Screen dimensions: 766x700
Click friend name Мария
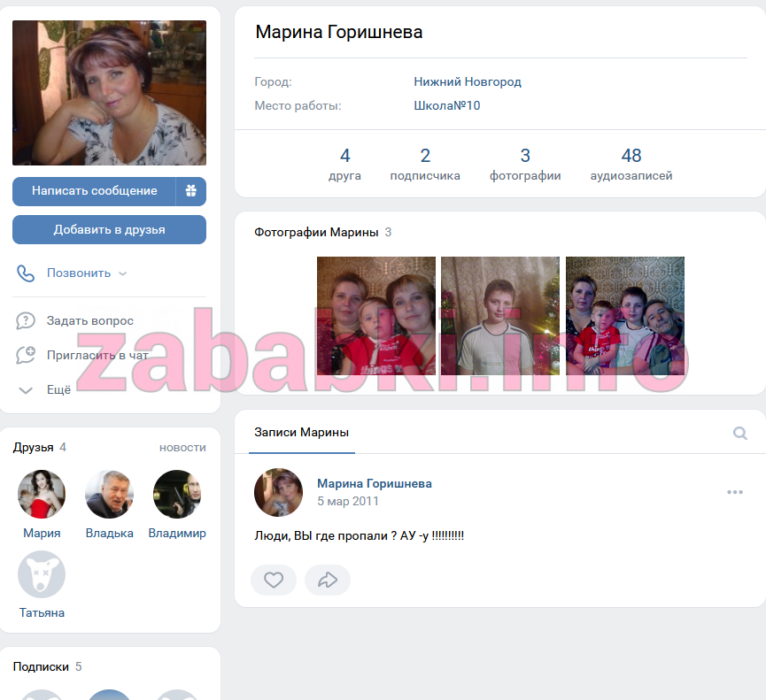click(42, 533)
